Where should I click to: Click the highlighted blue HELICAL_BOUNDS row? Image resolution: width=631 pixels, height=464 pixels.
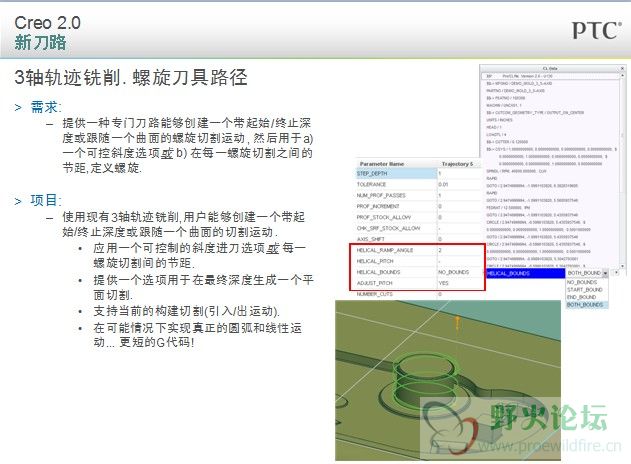(525, 274)
